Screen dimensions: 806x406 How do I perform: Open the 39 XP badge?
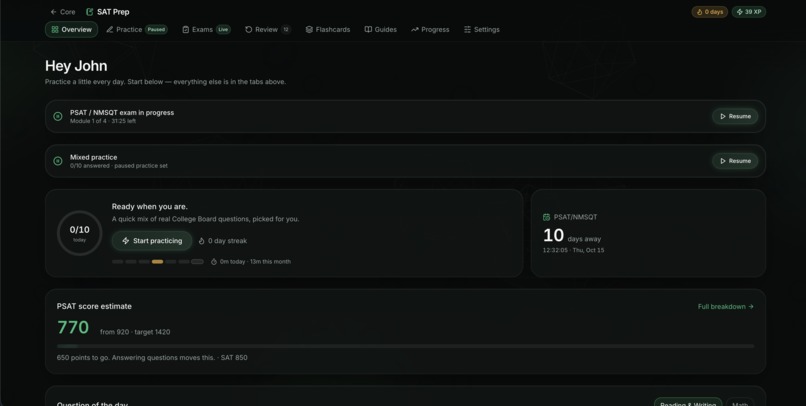coord(749,12)
